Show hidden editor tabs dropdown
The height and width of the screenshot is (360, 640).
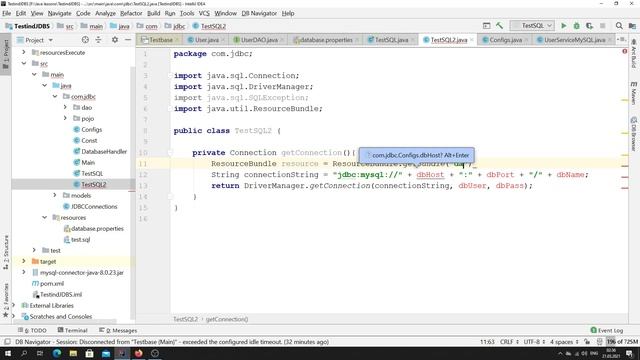(x=622, y=40)
